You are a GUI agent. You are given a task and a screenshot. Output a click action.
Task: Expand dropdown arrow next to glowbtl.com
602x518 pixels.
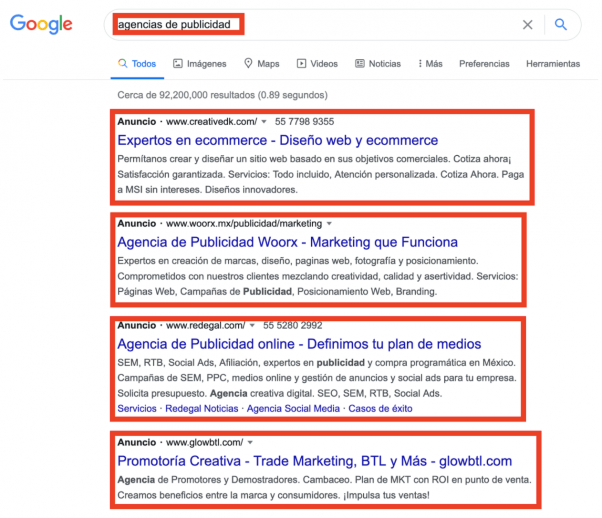point(250,443)
